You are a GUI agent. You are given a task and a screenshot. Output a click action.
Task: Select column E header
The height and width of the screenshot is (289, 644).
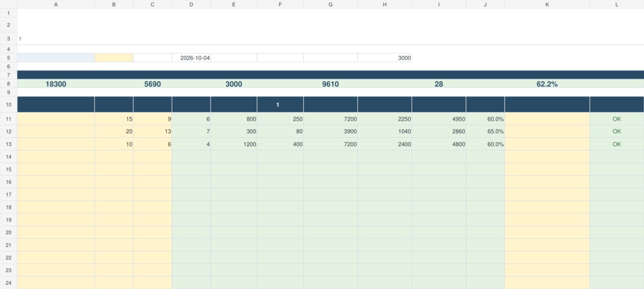tap(234, 4)
